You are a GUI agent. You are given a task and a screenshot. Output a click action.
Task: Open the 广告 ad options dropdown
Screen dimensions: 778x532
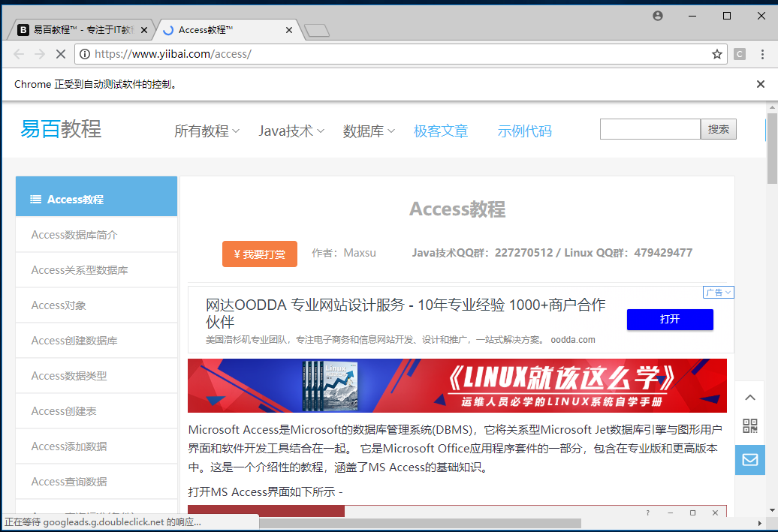(718, 293)
